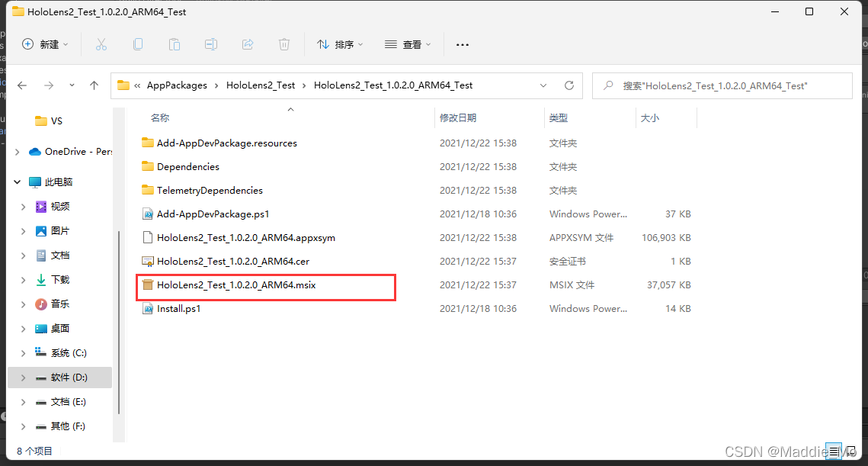Select HoloLens2_Test_1.0.2.0_ARM64.cer file name

[x=233, y=261]
